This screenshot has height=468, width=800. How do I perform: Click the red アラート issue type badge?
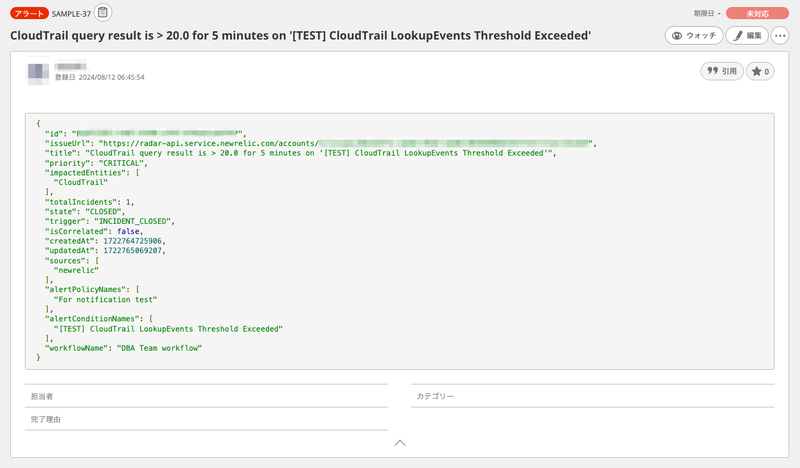(x=29, y=13)
